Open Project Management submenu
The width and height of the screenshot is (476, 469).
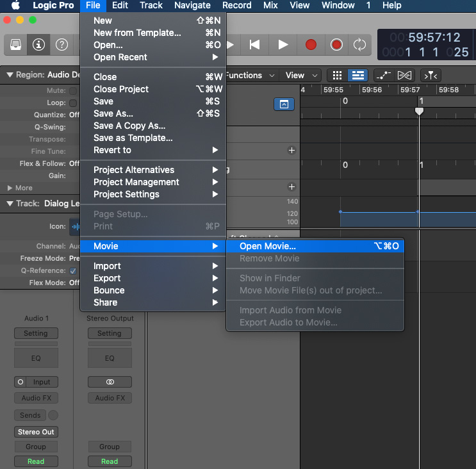coord(153,182)
